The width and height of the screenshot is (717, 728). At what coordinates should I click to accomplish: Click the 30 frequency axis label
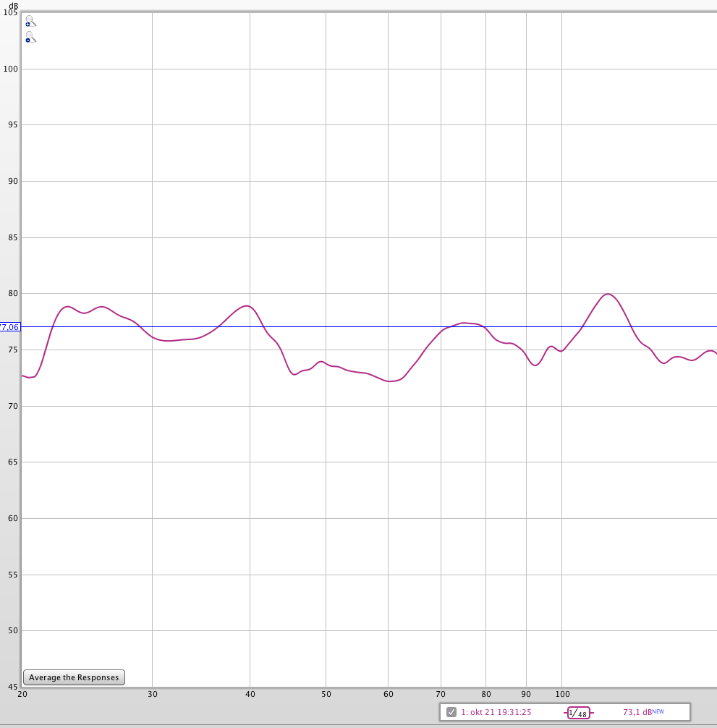pos(153,694)
